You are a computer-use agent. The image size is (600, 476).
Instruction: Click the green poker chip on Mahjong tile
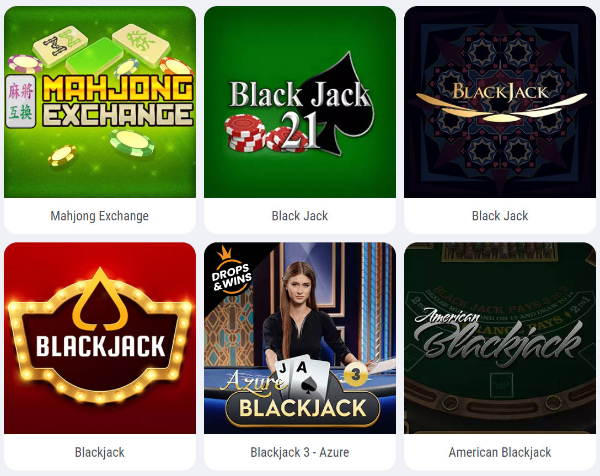131,142
